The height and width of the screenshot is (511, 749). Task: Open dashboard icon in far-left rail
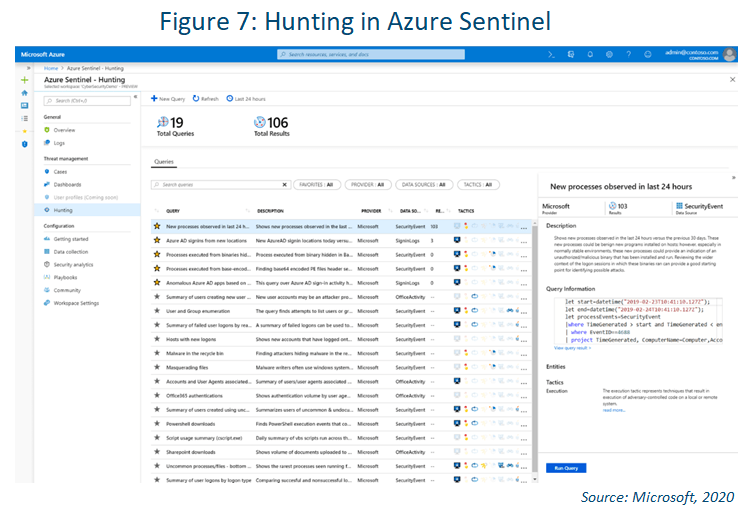click(x=25, y=106)
